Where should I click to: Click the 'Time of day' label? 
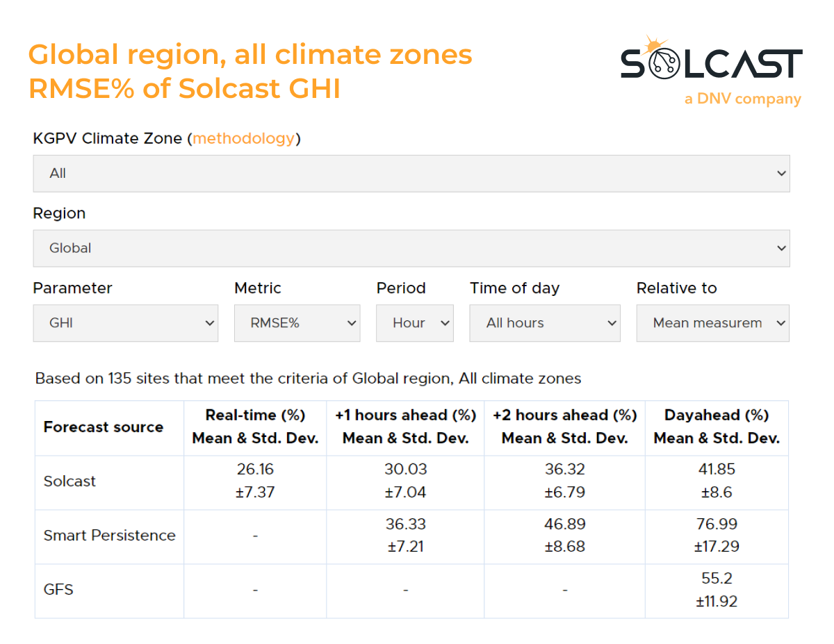[514, 288]
